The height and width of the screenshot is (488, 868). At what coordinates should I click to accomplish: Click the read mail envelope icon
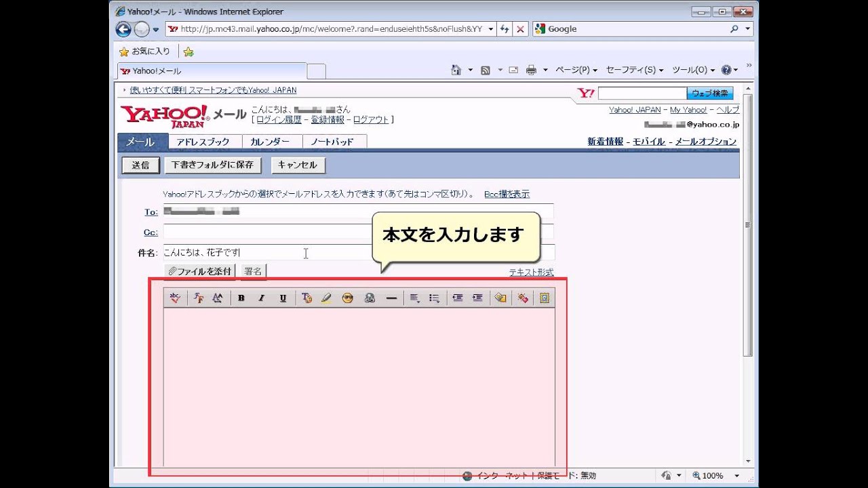513,70
